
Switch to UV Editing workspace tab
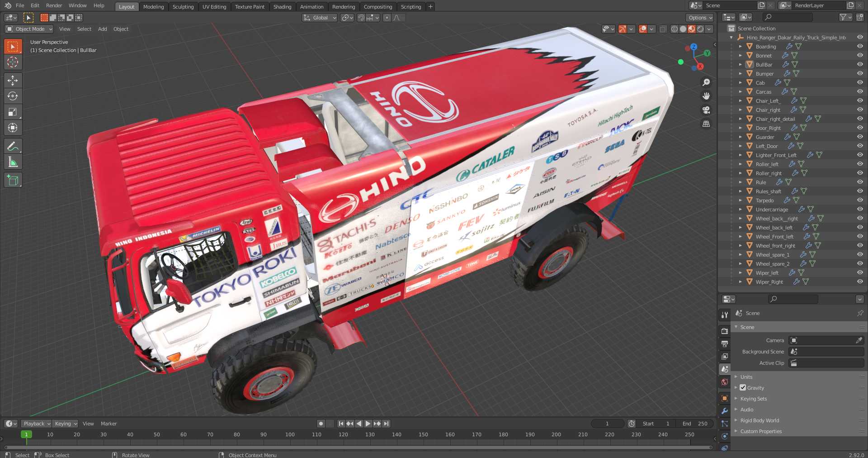[214, 7]
